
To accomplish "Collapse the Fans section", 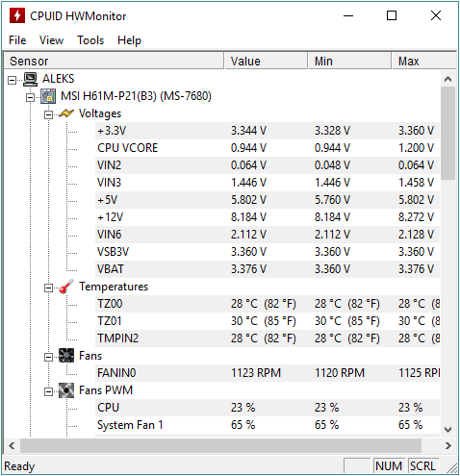I will [48, 357].
